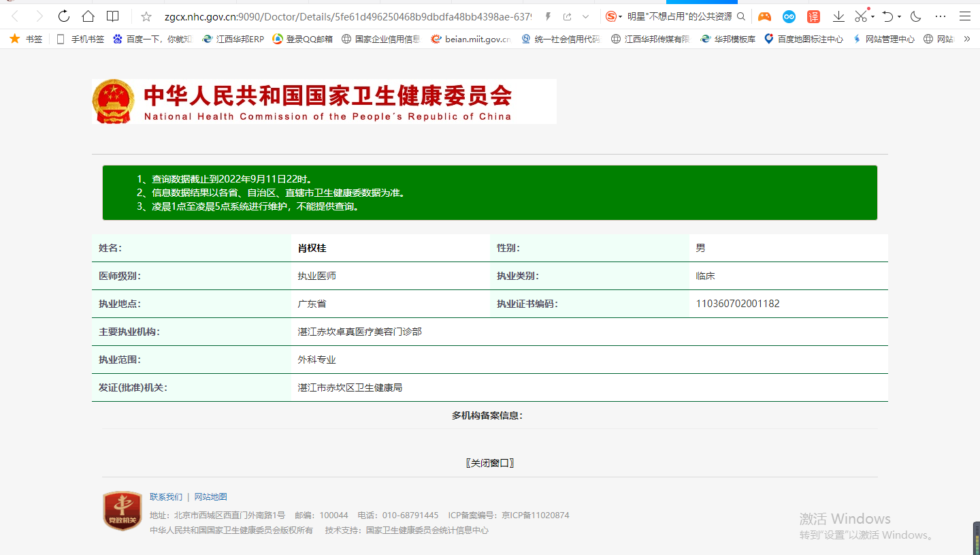Open the 联系我们 footer link
The width and height of the screenshot is (980, 555).
point(166,497)
